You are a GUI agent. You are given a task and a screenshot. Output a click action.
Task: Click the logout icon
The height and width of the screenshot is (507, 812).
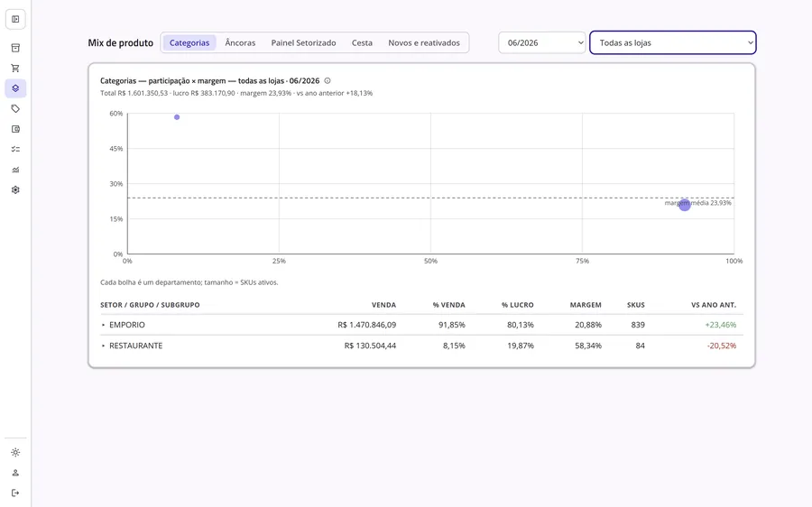[15, 493]
